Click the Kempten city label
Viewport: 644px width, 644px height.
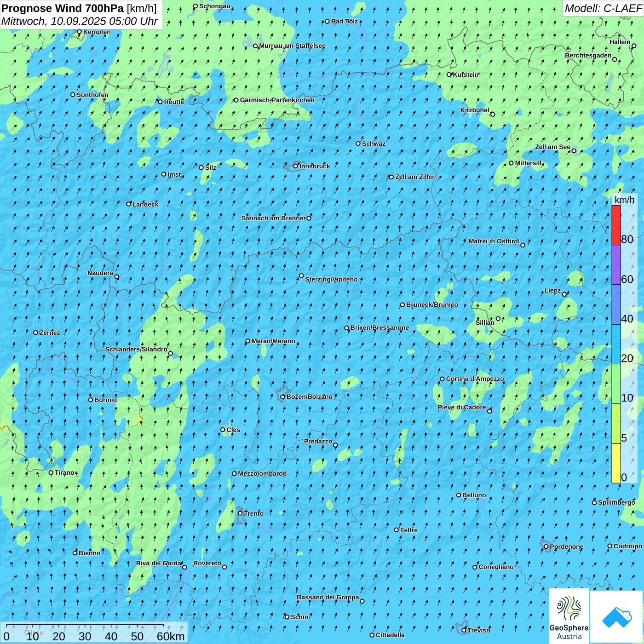(97, 32)
